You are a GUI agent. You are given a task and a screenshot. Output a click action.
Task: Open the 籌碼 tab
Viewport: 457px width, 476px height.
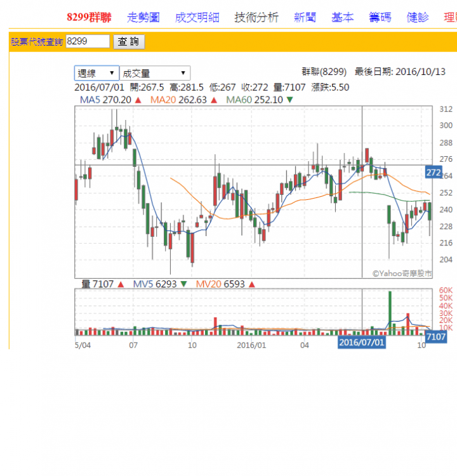pos(380,17)
